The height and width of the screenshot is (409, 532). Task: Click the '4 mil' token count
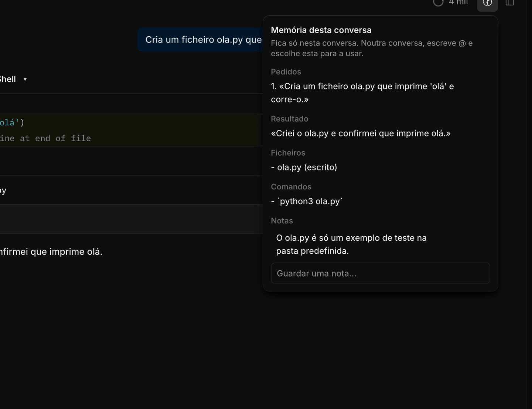click(458, 3)
